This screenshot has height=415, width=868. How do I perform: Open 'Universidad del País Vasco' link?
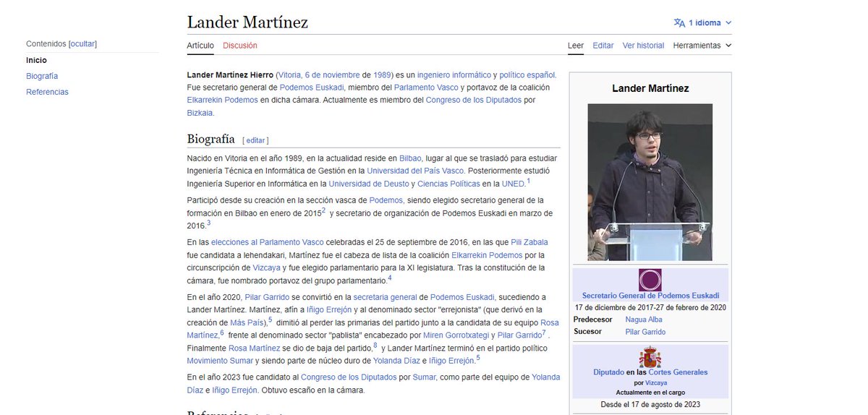coord(414,171)
